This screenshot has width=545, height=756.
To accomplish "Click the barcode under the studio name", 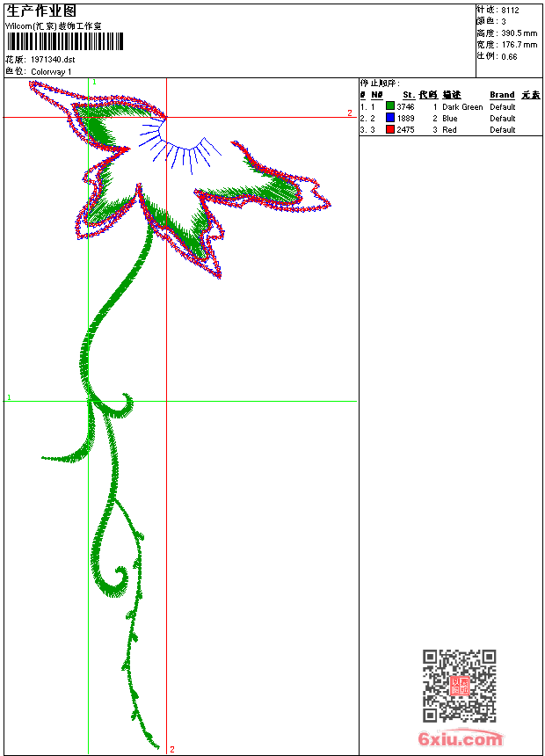I will (65, 41).
